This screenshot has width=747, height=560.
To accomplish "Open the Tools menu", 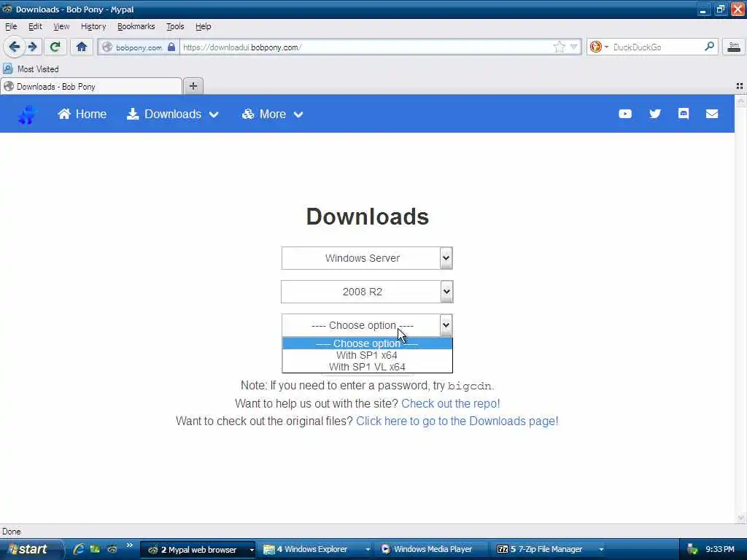I will click(175, 27).
